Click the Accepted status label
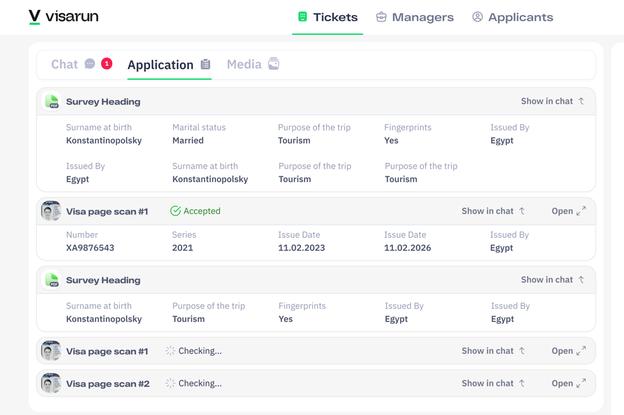 [x=202, y=211]
